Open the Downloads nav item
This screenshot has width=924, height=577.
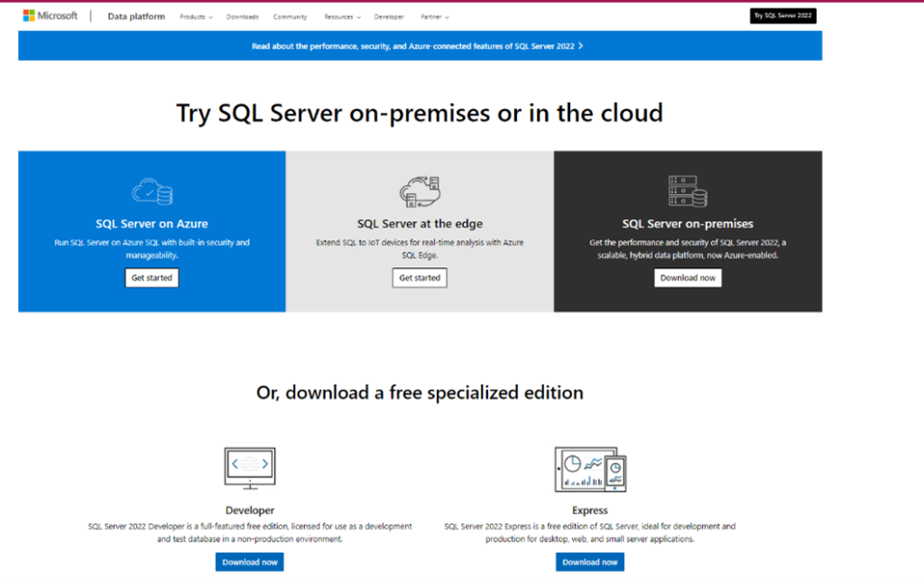pos(242,17)
